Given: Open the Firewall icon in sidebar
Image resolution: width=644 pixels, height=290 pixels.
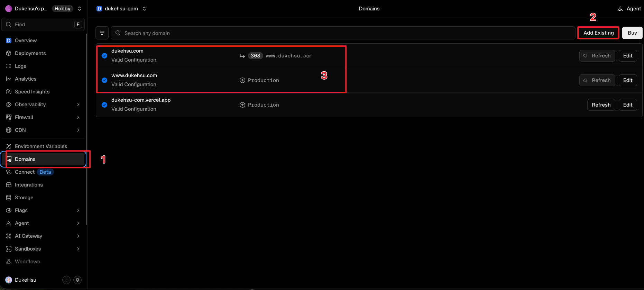Looking at the screenshot, I should coord(9,117).
